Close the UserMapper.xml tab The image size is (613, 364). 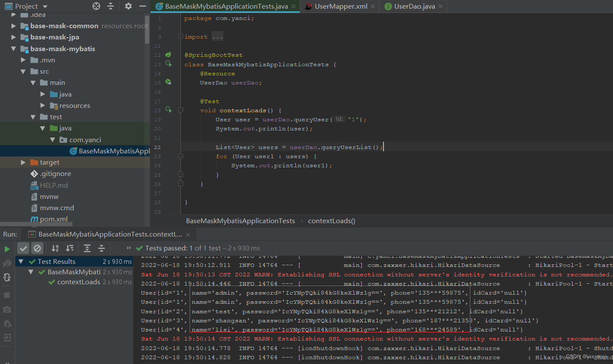(373, 6)
